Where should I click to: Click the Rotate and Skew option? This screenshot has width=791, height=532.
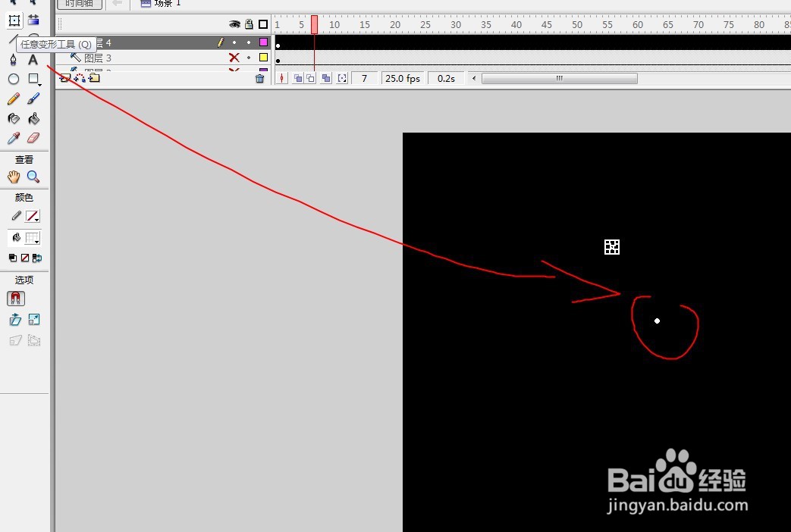15,319
